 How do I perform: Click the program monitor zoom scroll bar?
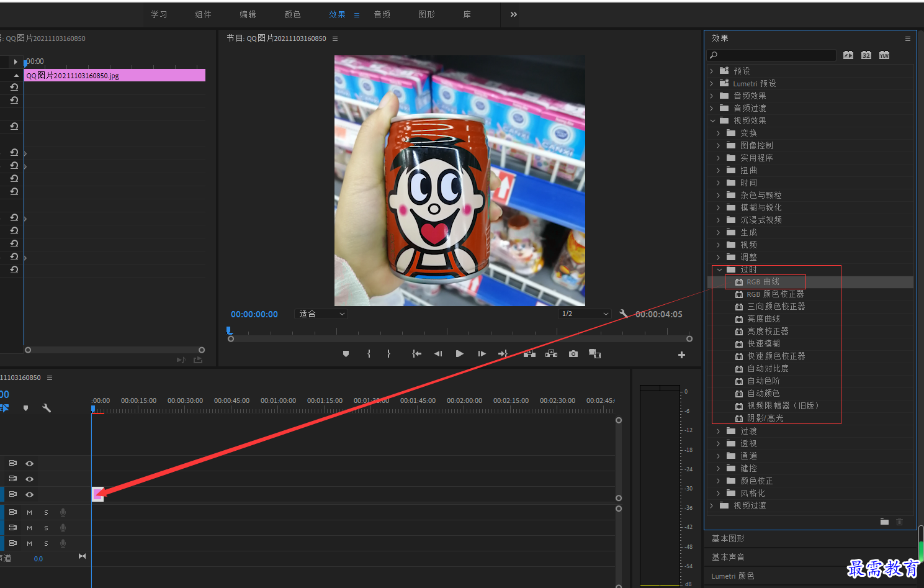460,339
